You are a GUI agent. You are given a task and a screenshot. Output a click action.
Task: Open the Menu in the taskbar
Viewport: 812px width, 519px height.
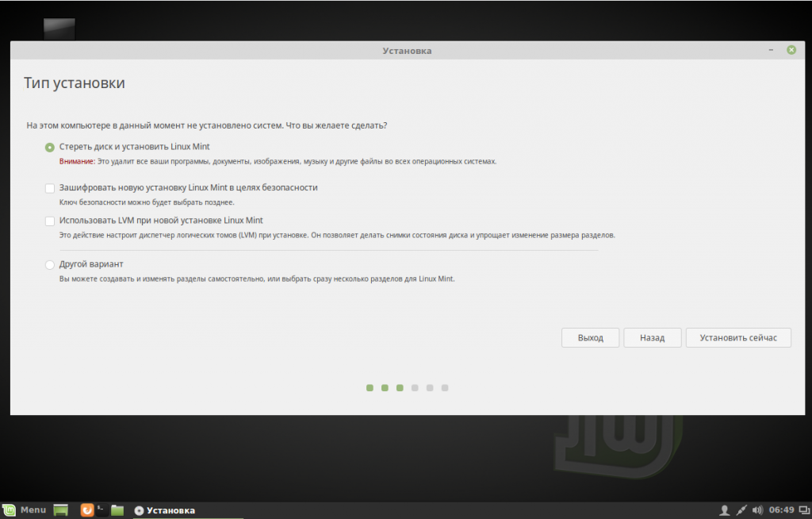(33, 509)
